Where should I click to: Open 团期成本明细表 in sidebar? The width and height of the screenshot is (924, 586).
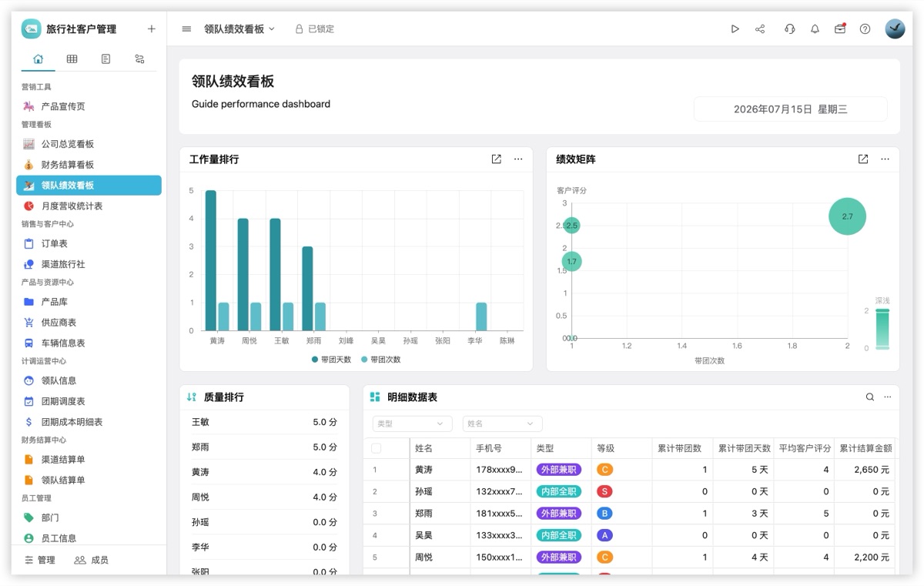[89, 422]
